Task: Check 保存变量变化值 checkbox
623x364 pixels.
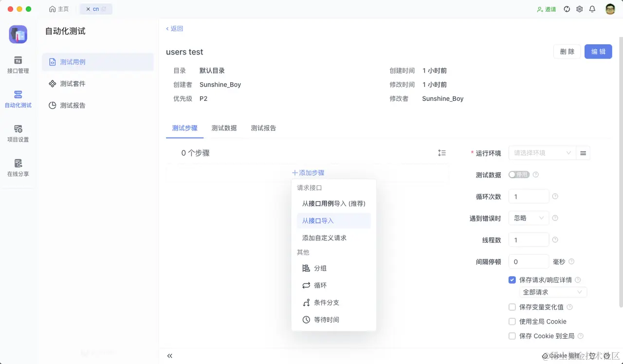Action: (x=512, y=307)
